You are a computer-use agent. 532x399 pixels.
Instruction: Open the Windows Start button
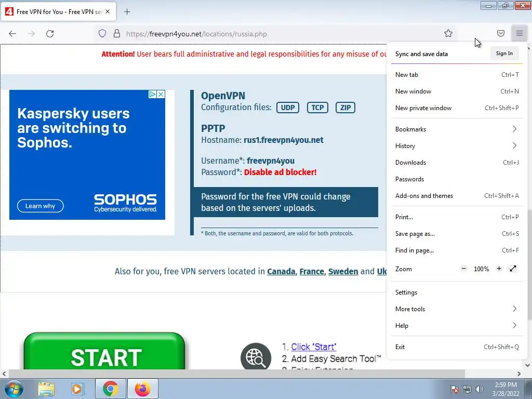point(14,389)
